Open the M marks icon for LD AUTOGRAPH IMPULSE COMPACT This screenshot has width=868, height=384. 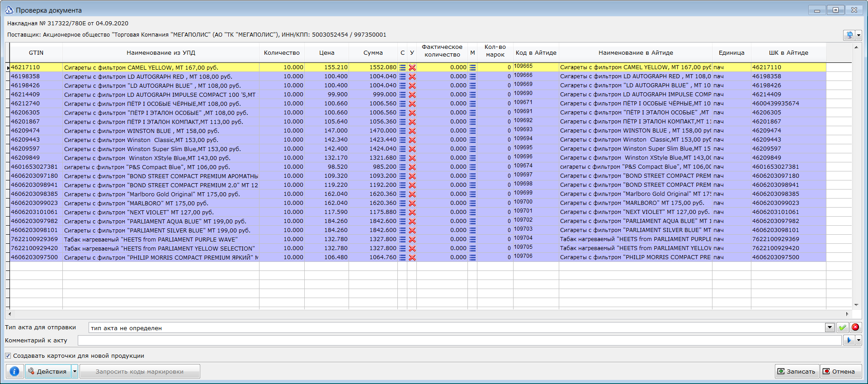point(472,95)
